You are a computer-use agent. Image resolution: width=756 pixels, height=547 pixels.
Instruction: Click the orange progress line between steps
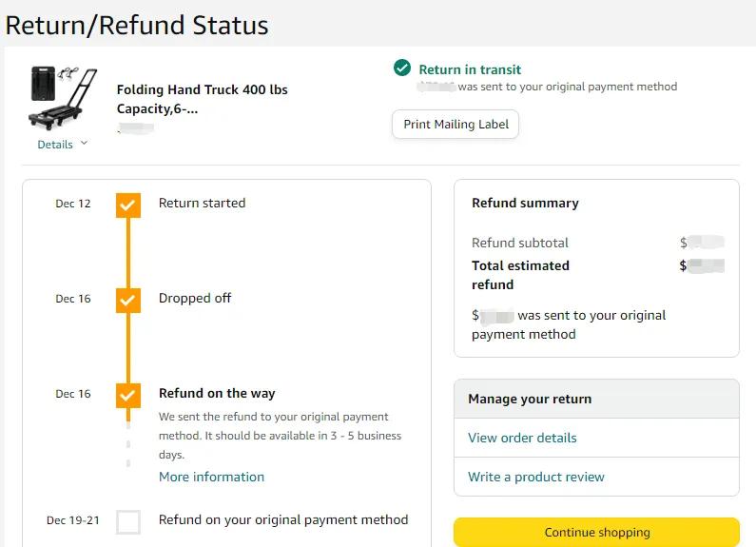pos(128,252)
